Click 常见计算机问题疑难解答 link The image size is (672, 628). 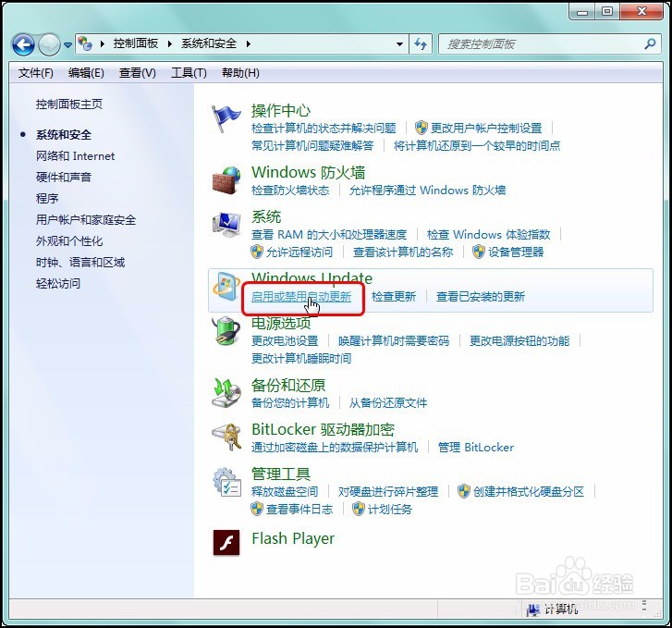(x=312, y=146)
